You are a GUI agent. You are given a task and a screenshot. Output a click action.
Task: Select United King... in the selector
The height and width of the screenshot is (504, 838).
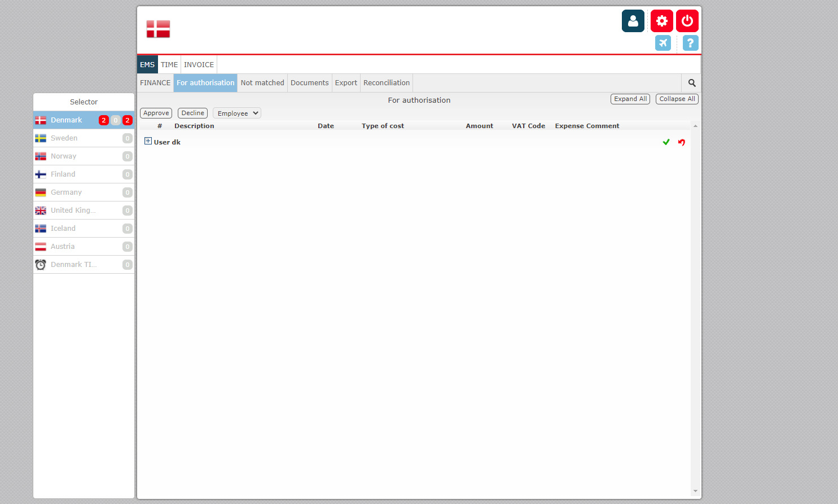(84, 211)
